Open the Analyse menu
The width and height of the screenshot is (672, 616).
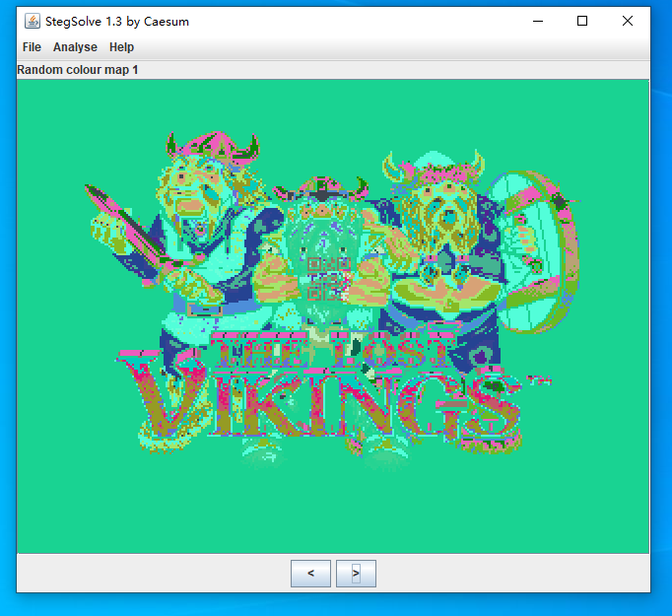tap(75, 47)
